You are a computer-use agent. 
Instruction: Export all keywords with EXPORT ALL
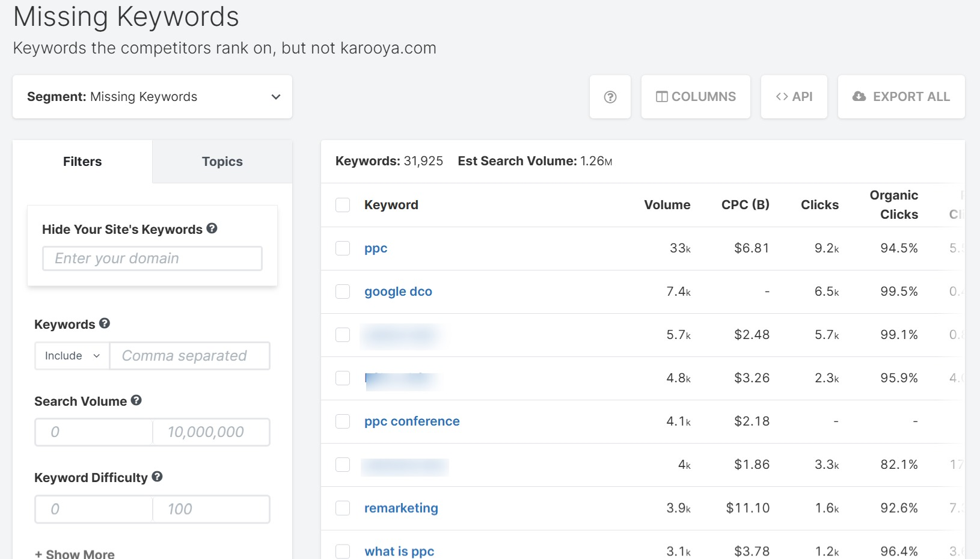[901, 97]
